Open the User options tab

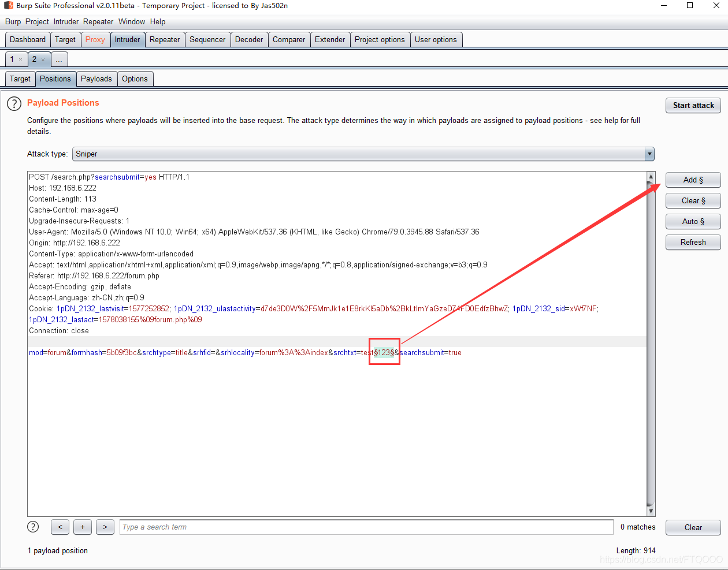coord(436,40)
